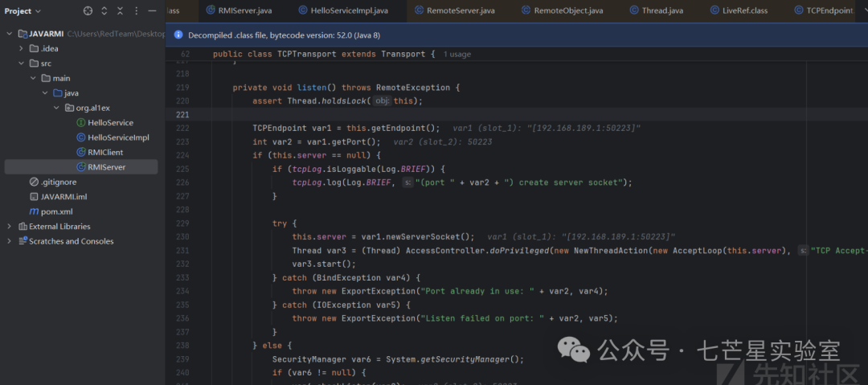Switch to RemoteObject.java tab
868x385 pixels.
coord(563,10)
